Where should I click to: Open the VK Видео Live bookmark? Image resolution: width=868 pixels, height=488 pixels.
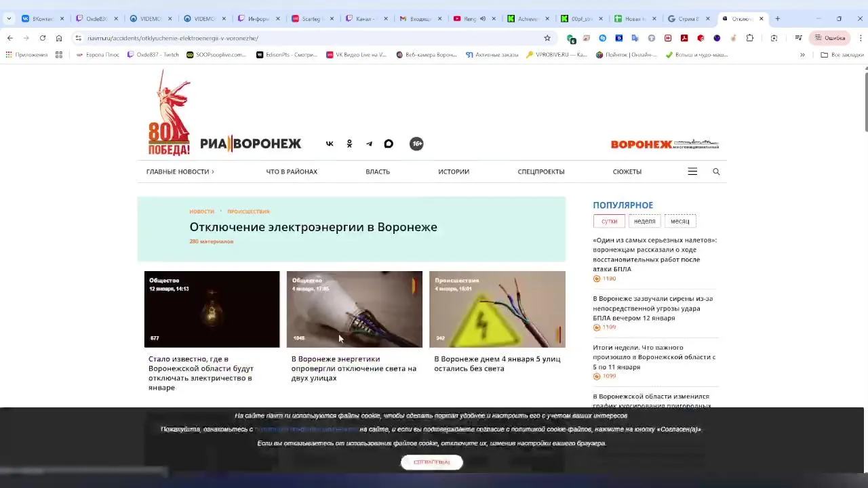pyautogui.click(x=356, y=55)
